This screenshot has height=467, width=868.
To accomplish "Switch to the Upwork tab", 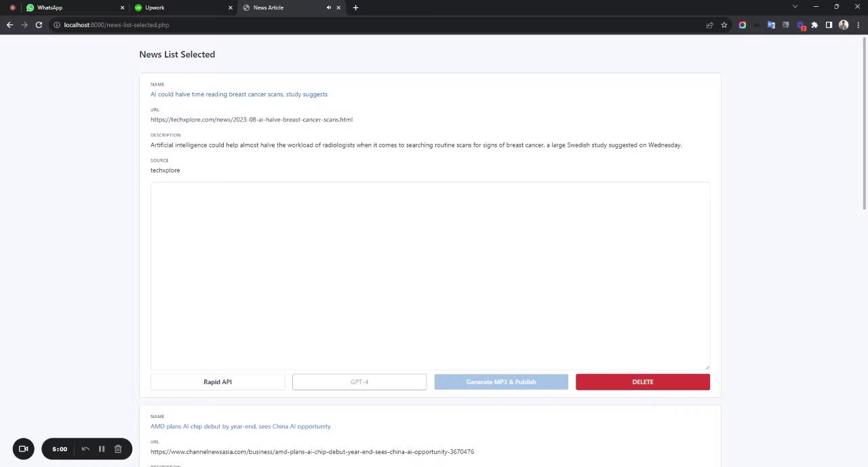I will click(183, 7).
